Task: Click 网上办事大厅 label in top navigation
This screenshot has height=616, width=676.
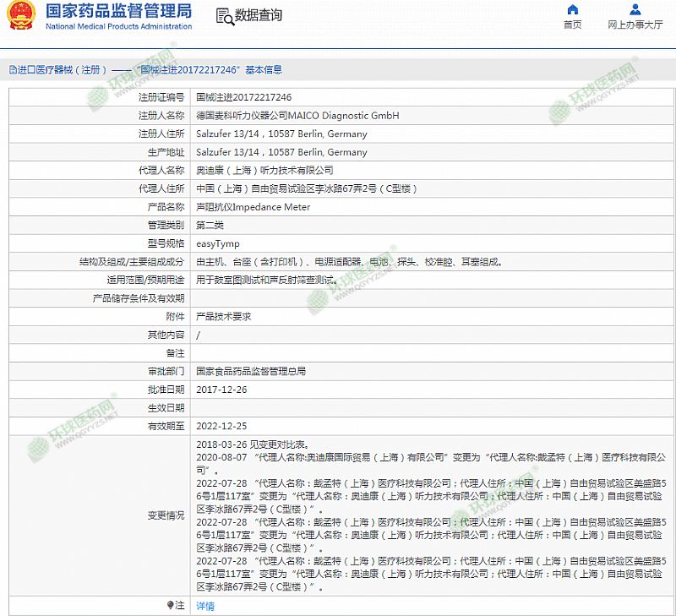Action: (x=635, y=25)
